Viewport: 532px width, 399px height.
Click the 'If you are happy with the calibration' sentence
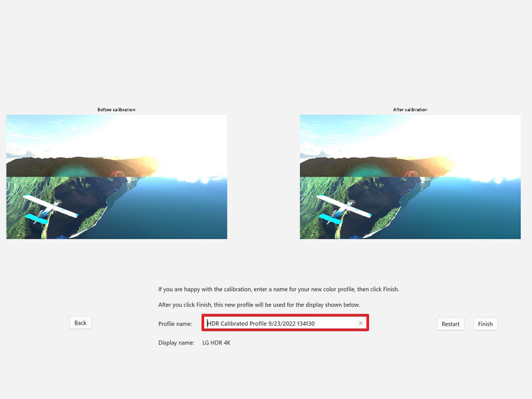(279, 289)
